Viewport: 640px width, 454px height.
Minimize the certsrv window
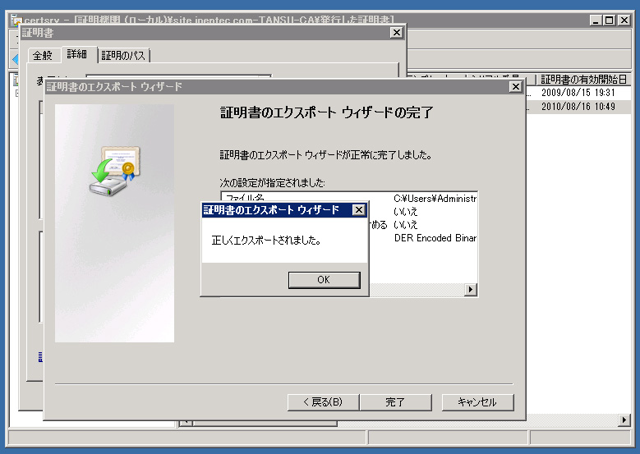click(x=596, y=20)
